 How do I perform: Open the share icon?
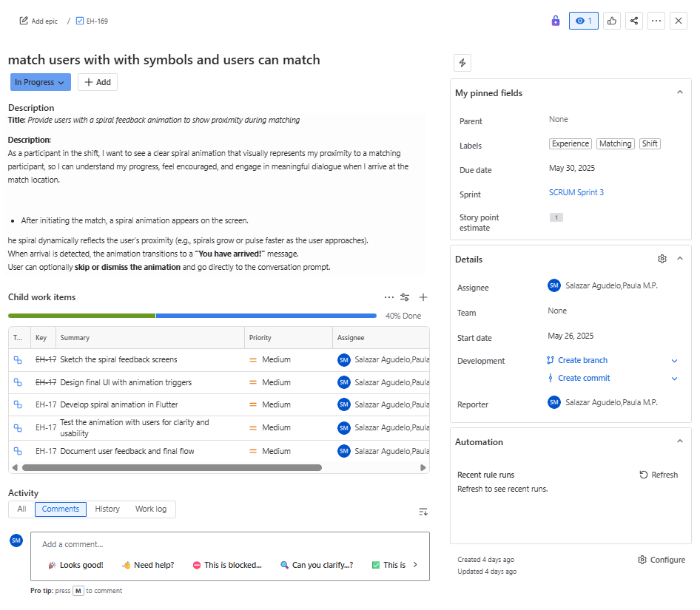click(634, 21)
